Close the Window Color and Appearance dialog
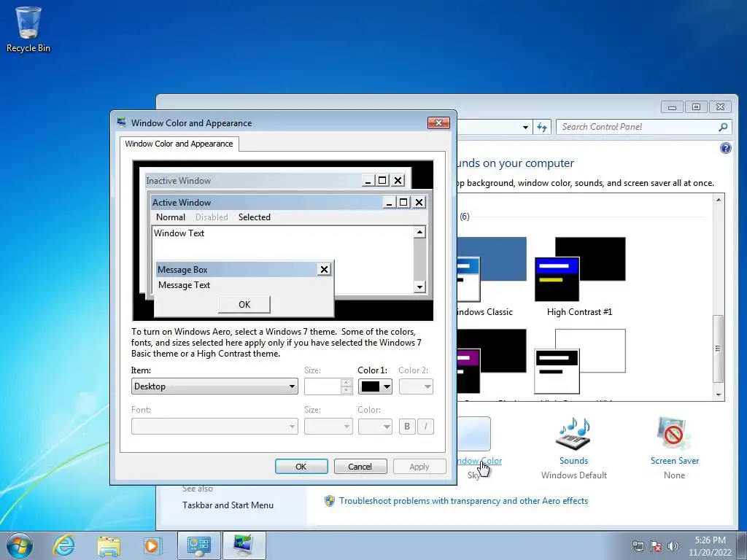747x560 pixels. coord(438,122)
